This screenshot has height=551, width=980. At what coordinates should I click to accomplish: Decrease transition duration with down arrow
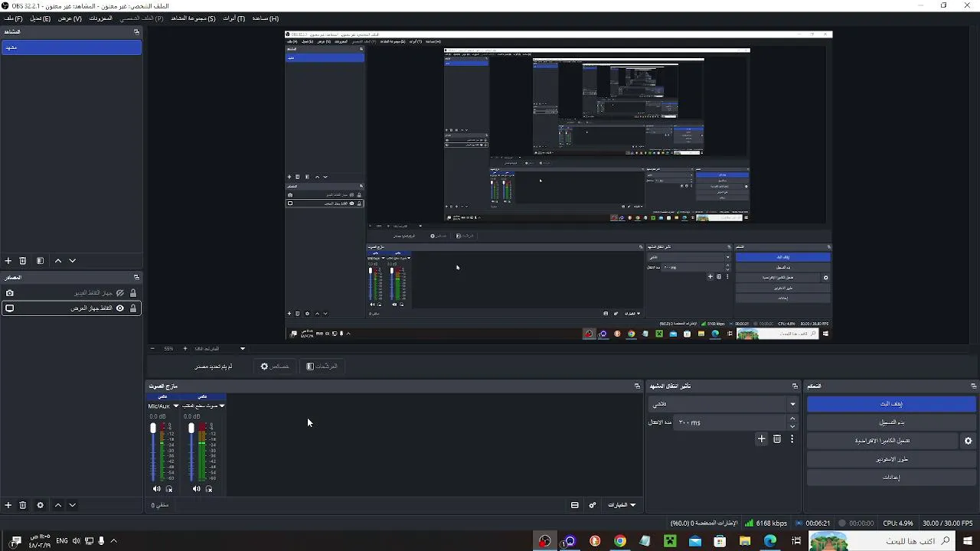(x=792, y=426)
